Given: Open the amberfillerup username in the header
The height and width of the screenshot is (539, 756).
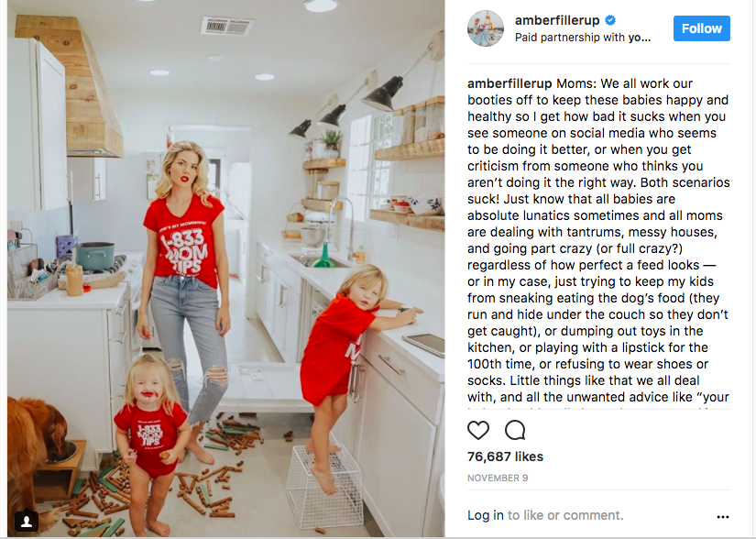Looking at the screenshot, I should 557,20.
